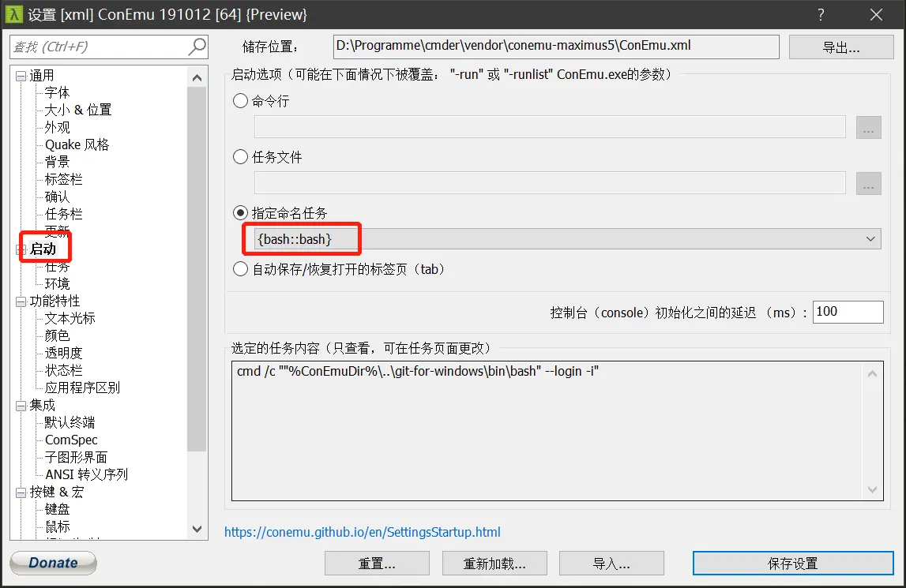Open the 鼠标 settings page
Screen dimensions: 906x588
[57, 526]
